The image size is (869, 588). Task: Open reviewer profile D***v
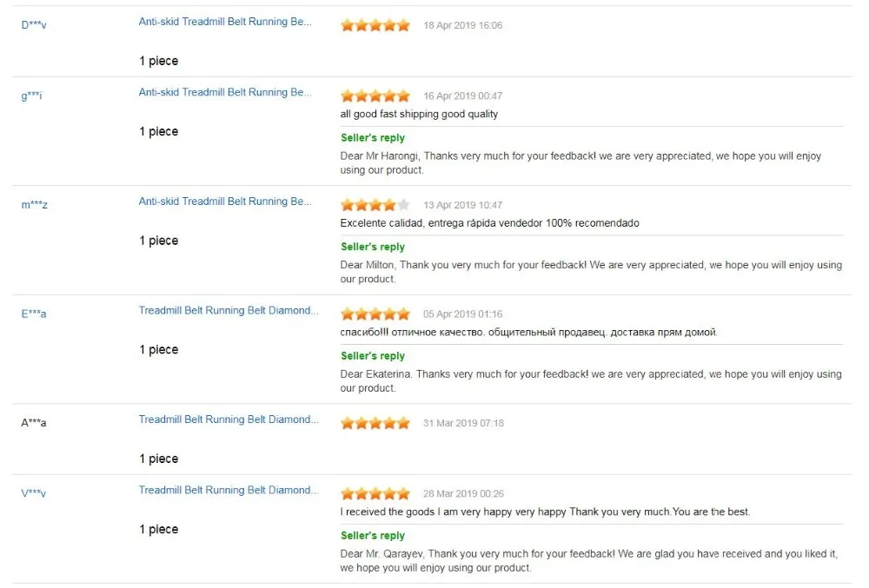pos(34,25)
